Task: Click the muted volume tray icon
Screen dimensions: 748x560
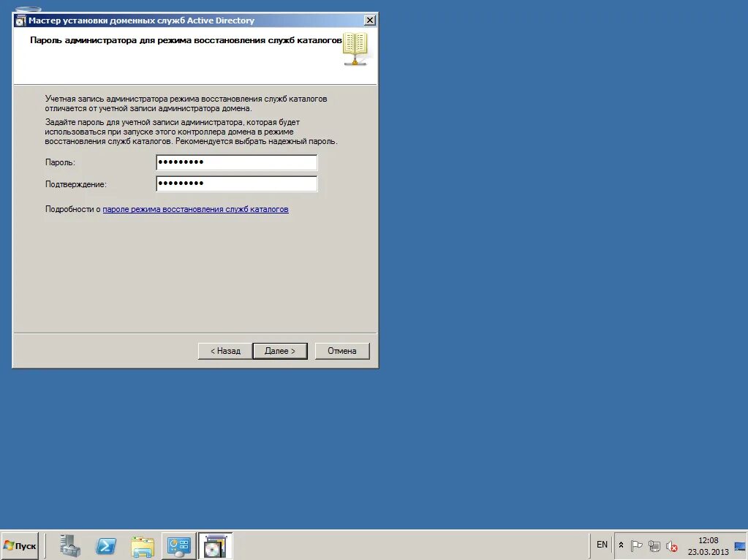Action: click(x=672, y=545)
